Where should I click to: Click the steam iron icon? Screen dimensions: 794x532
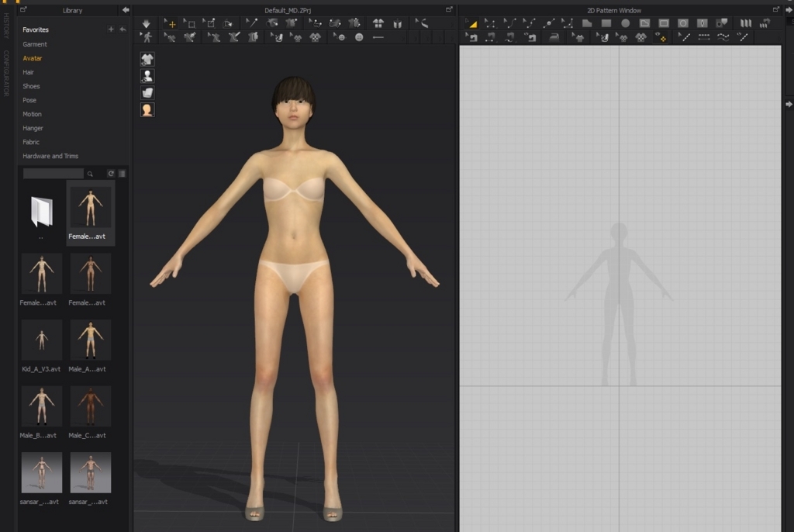pyautogui.click(x=554, y=37)
